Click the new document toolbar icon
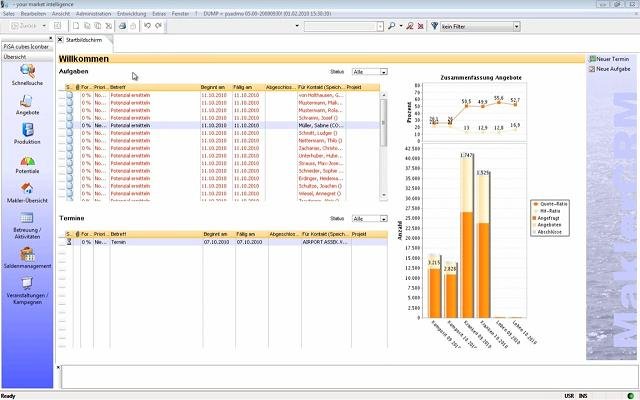 [76, 26]
